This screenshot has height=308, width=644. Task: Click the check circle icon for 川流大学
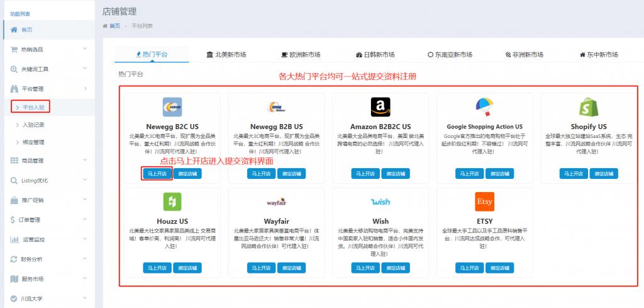(x=14, y=299)
